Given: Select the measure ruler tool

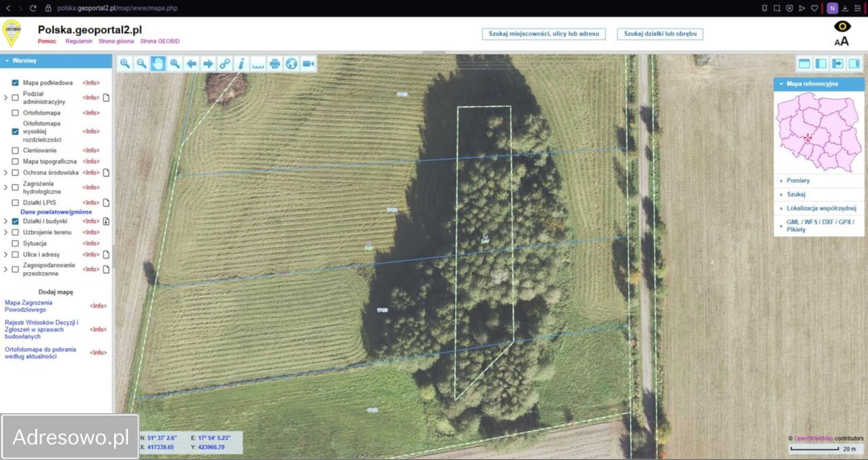Looking at the screenshot, I should click(x=258, y=64).
